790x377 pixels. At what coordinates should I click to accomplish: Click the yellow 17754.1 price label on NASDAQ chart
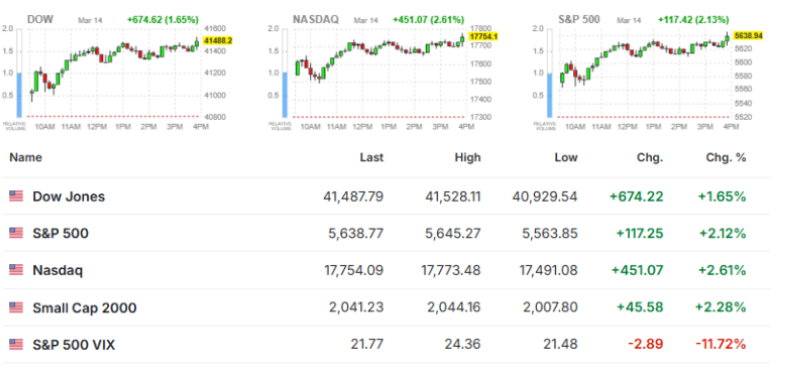click(483, 36)
